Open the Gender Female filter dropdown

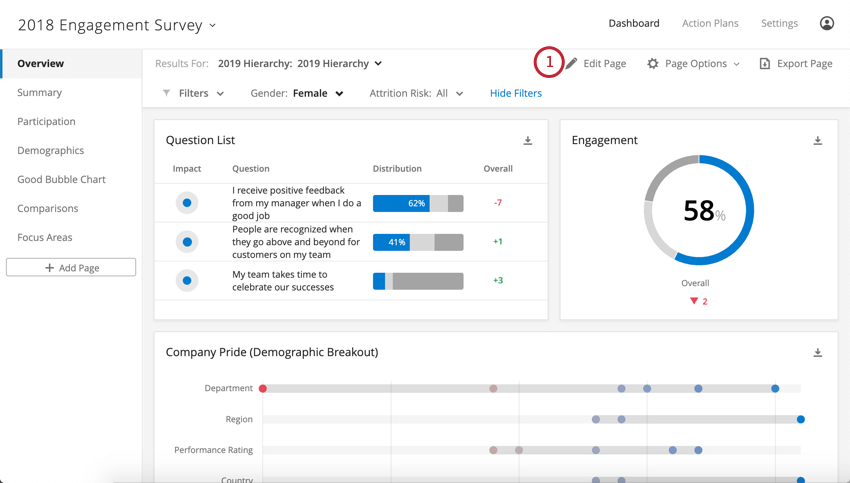pos(339,94)
